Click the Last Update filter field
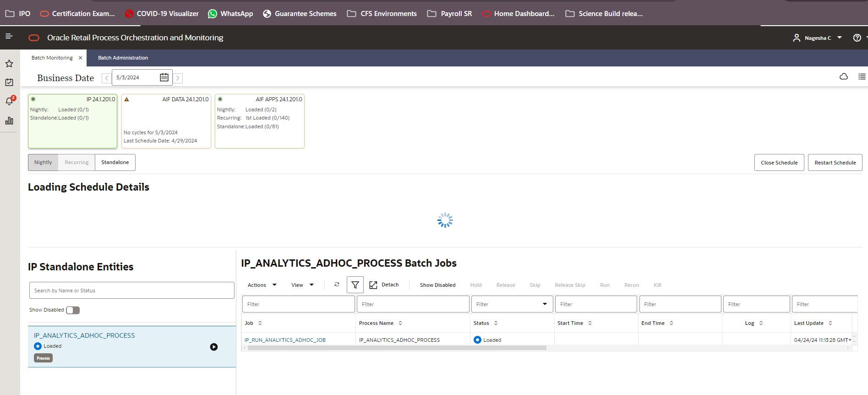Screen dimensions: 868x395 [824, 304]
